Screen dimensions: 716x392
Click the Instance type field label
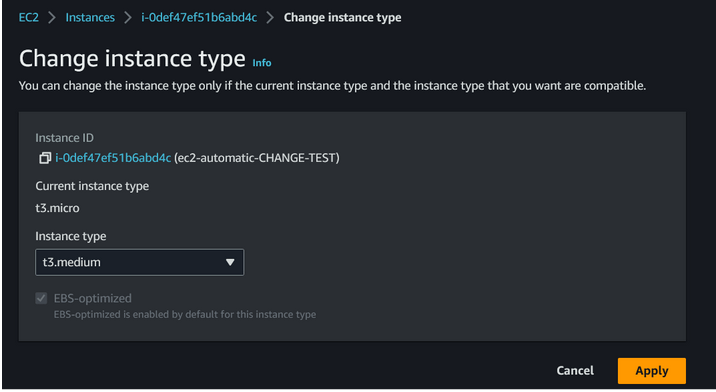tap(71, 236)
